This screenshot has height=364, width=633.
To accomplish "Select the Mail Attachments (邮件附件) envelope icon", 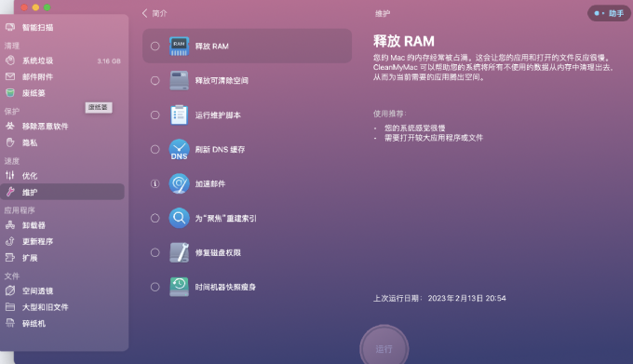I will click(x=10, y=76).
